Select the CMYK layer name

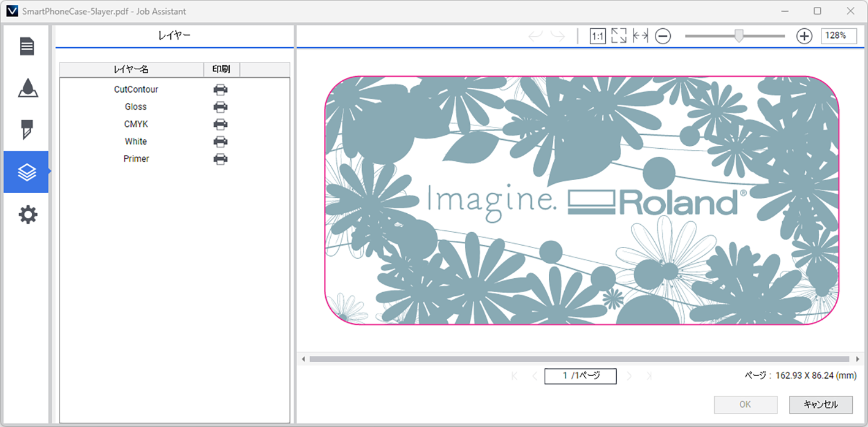coord(136,124)
